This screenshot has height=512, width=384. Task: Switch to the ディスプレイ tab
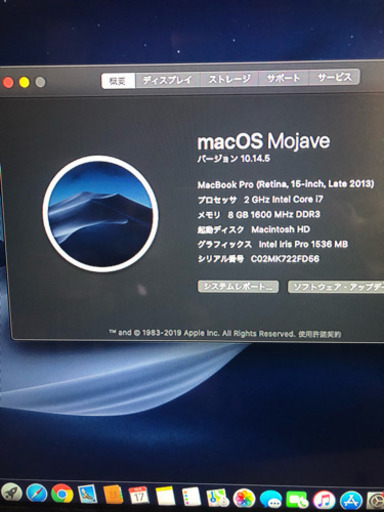168,80
